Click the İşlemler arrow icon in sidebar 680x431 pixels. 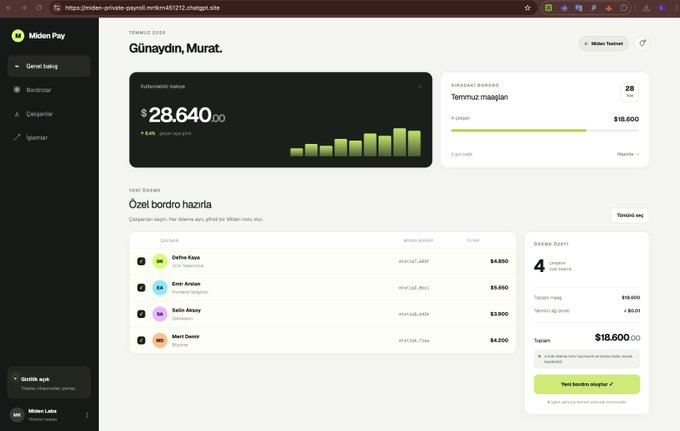pos(17,137)
